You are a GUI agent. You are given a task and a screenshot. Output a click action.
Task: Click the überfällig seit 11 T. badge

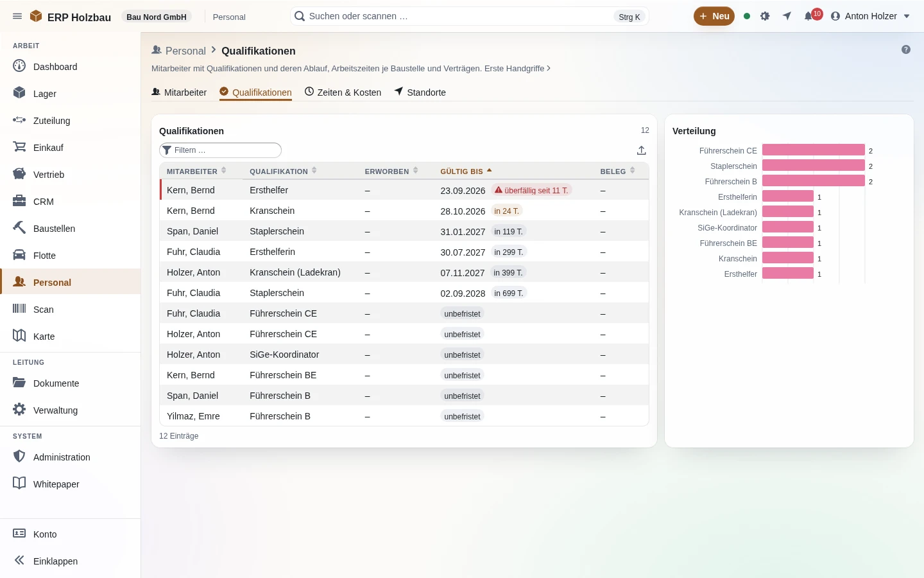click(x=531, y=190)
